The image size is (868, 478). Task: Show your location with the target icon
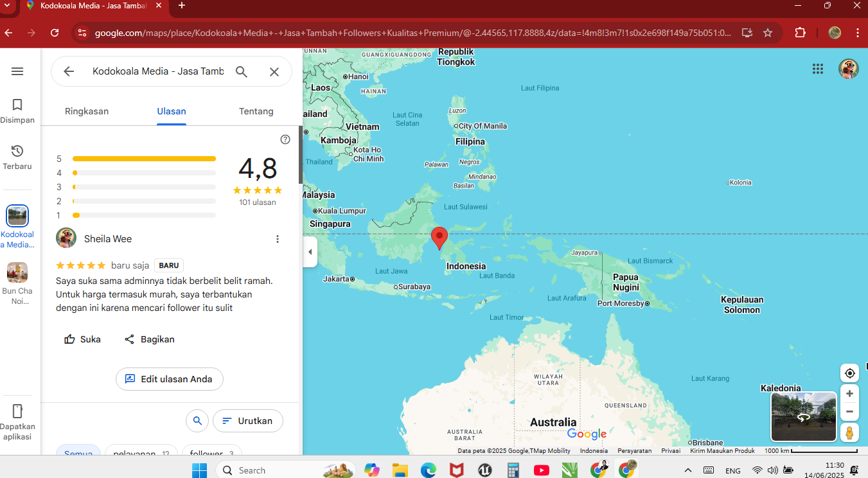tap(849, 373)
